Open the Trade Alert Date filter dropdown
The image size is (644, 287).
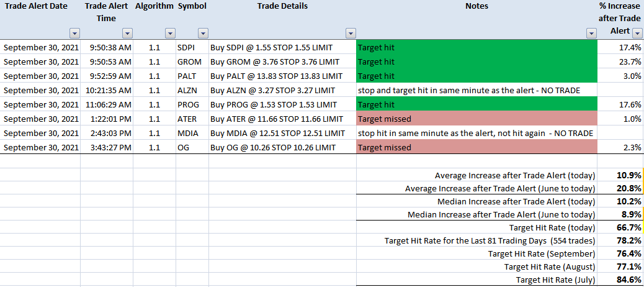point(74,34)
